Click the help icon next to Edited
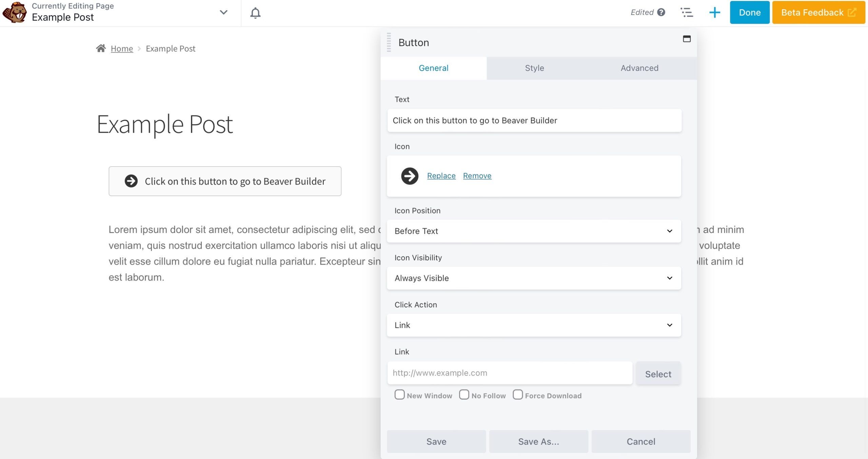This screenshot has height=459, width=868. (x=661, y=13)
